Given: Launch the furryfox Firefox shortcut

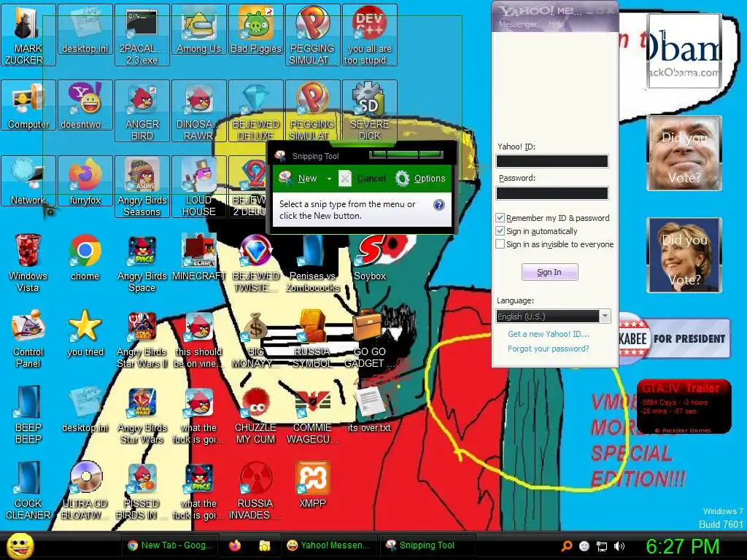Looking at the screenshot, I should [x=85, y=182].
